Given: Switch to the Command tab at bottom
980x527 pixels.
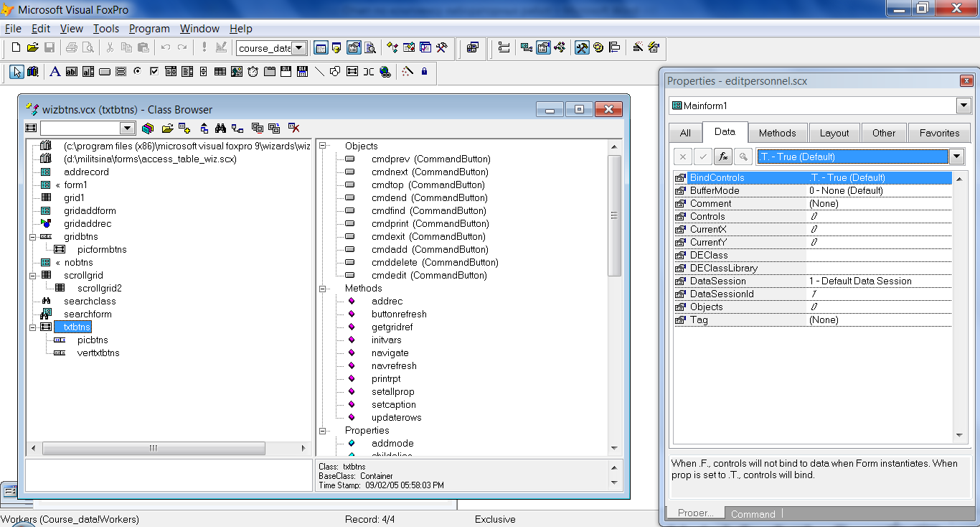Looking at the screenshot, I should point(753,514).
